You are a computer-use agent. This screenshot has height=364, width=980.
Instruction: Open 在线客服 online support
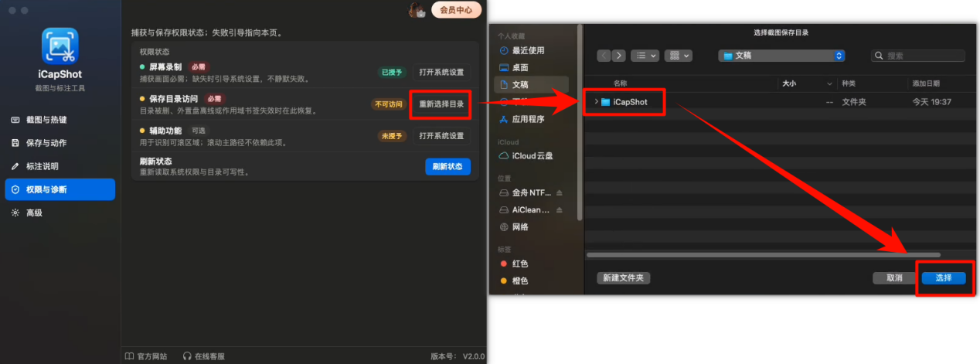tap(204, 356)
